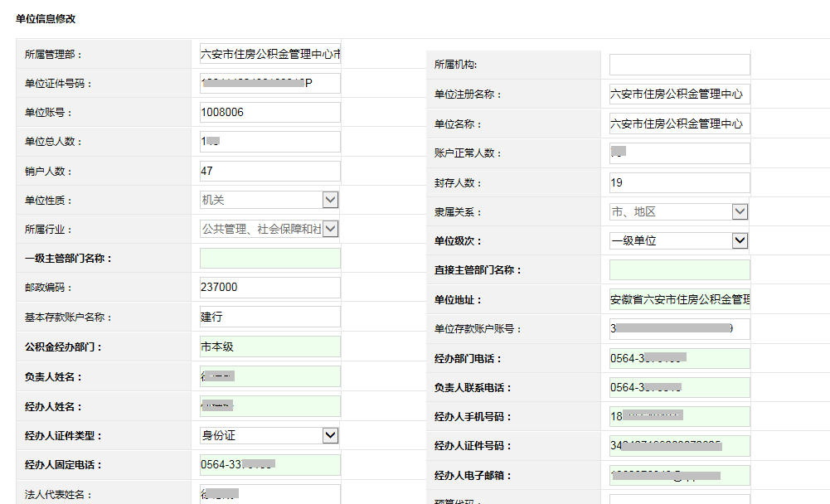Viewport: 830px width, 504px height.
Task: Click the empty 一级主管部门名称 field
Action: click(269, 258)
